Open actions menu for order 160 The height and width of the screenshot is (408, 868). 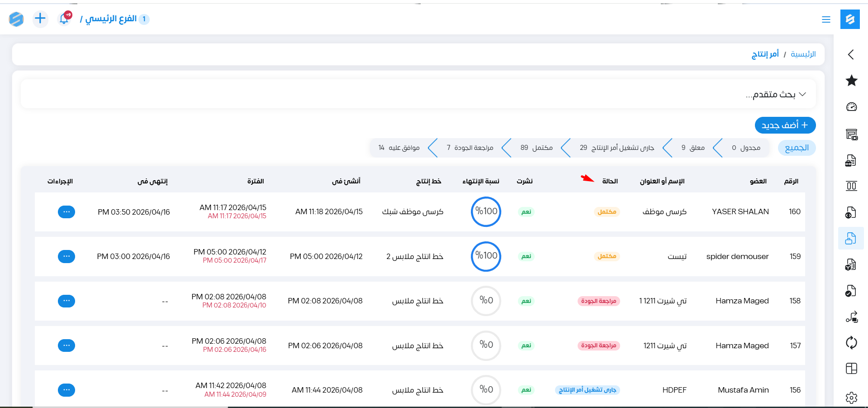[x=66, y=212]
